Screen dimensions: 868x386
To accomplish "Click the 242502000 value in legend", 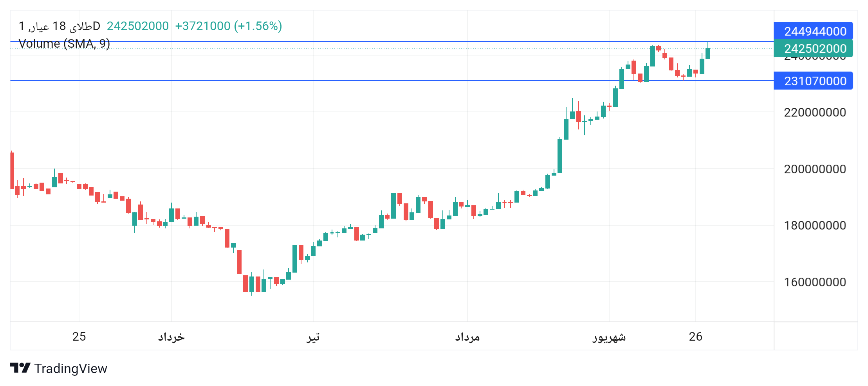I will tap(138, 26).
